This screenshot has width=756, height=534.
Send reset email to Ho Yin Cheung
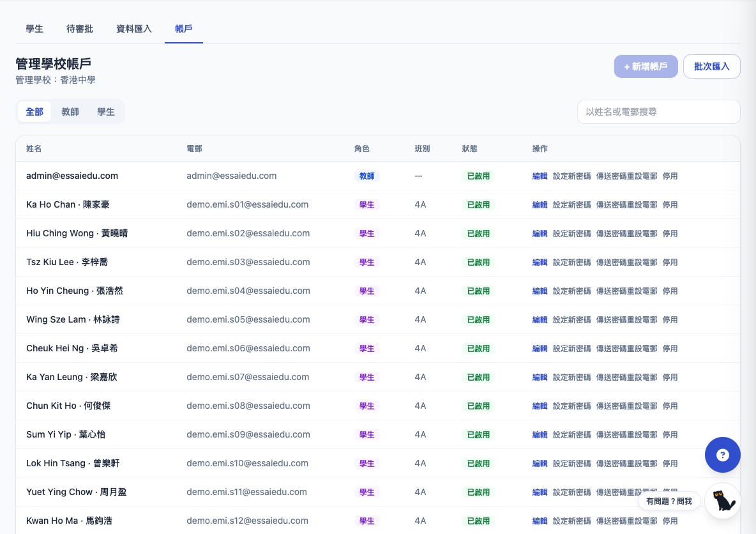627,291
